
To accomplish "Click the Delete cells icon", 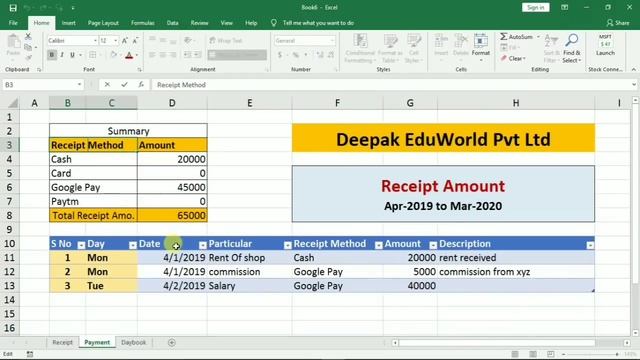I will [460, 41].
